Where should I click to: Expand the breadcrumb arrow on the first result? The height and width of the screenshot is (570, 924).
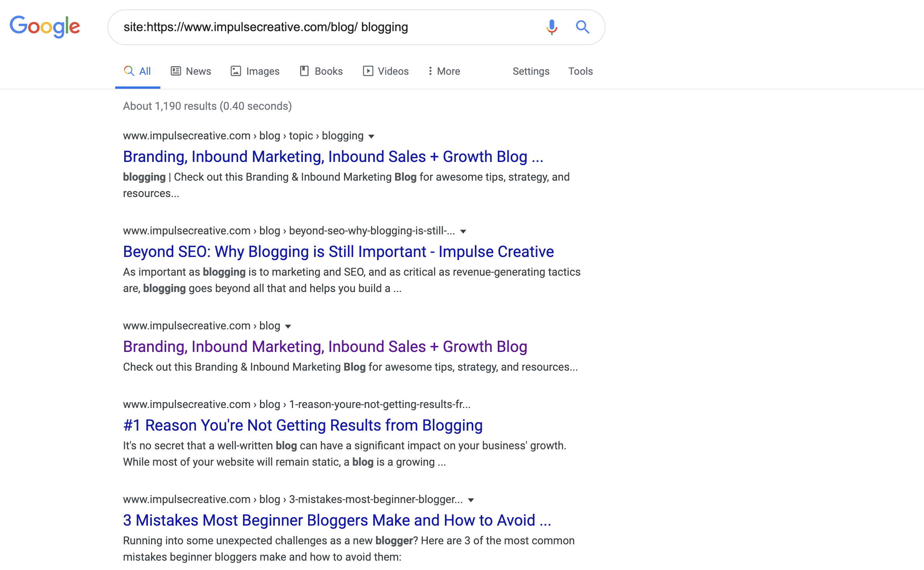[371, 136]
